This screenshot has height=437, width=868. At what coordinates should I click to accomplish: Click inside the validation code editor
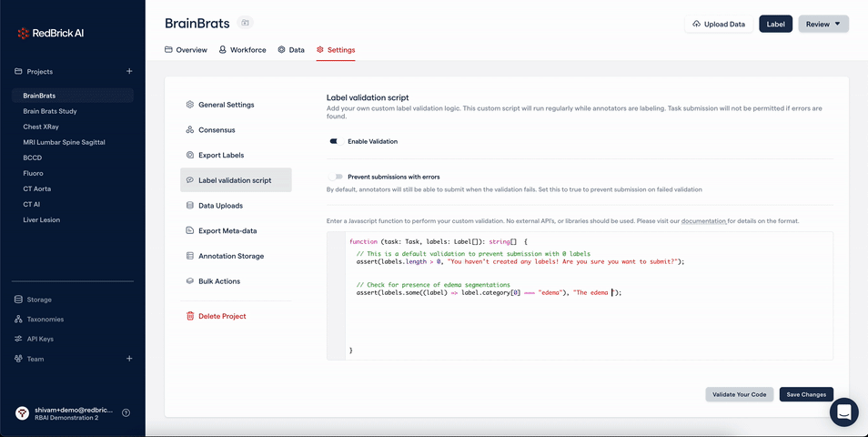(580, 296)
